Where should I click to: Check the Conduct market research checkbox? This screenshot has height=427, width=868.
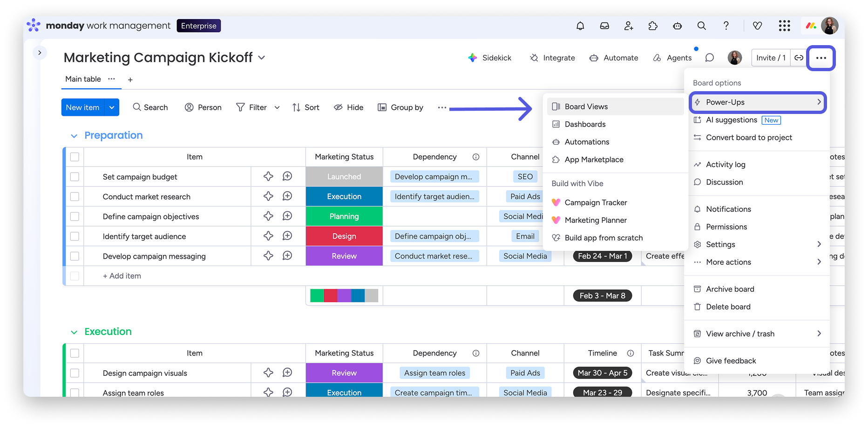(x=75, y=197)
